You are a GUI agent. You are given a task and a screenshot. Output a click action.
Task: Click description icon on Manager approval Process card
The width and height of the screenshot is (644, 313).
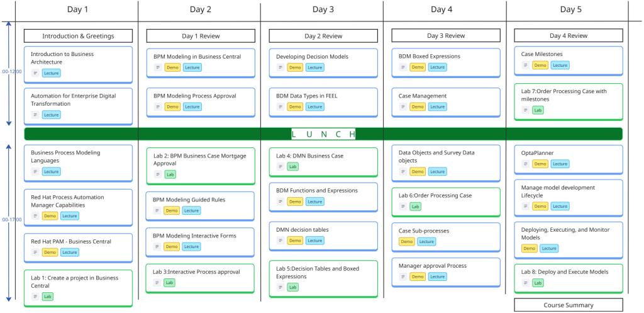403,276
